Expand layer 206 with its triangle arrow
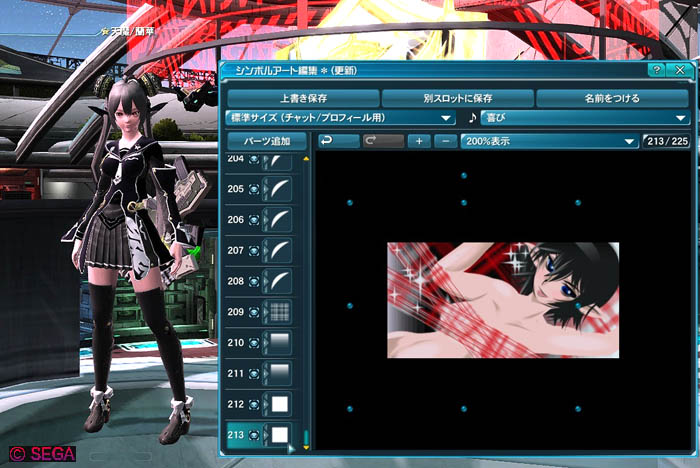Image resolution: width=700 pixels, height=468 pixels. tap(266, 220)
